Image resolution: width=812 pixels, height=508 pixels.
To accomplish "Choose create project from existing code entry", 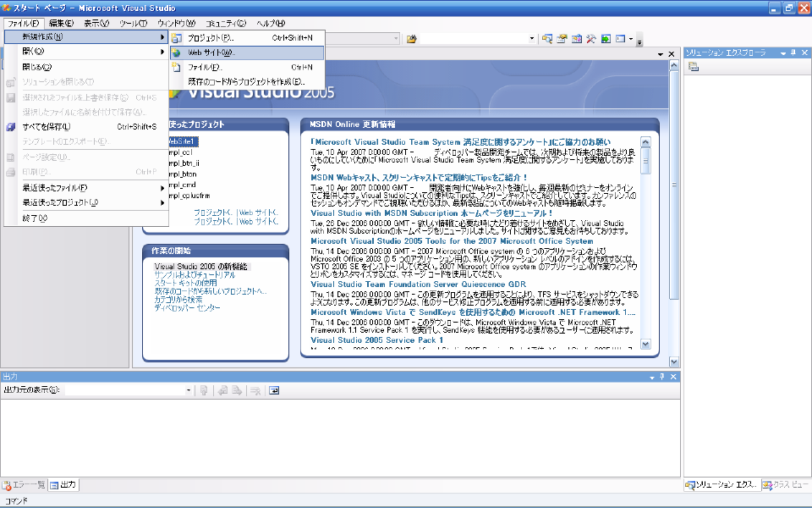I will [248, 81].
